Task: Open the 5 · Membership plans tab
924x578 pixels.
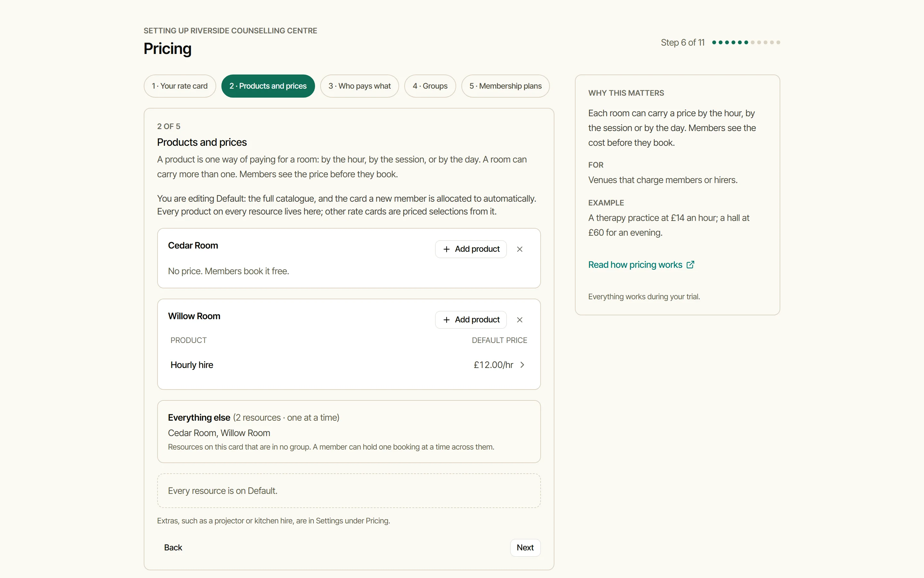Action: click(x=506, y=86)
